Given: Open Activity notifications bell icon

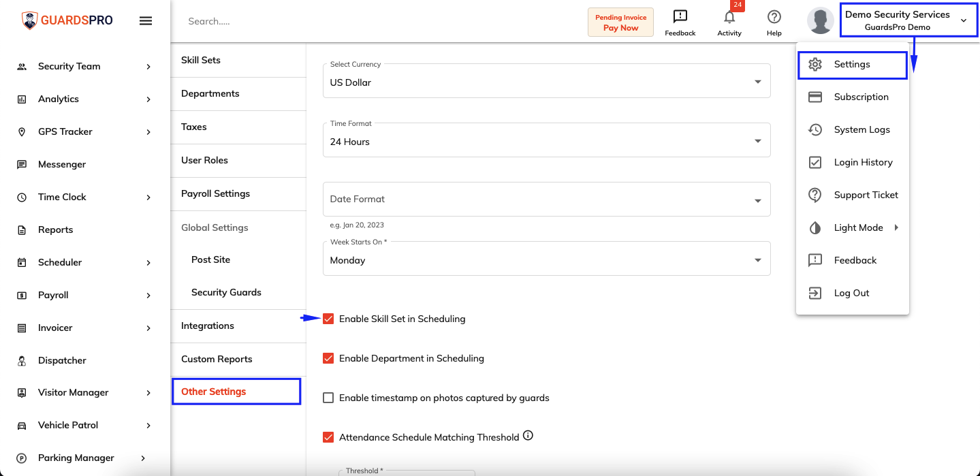Looking at the screenshot, I should [729, 17].
